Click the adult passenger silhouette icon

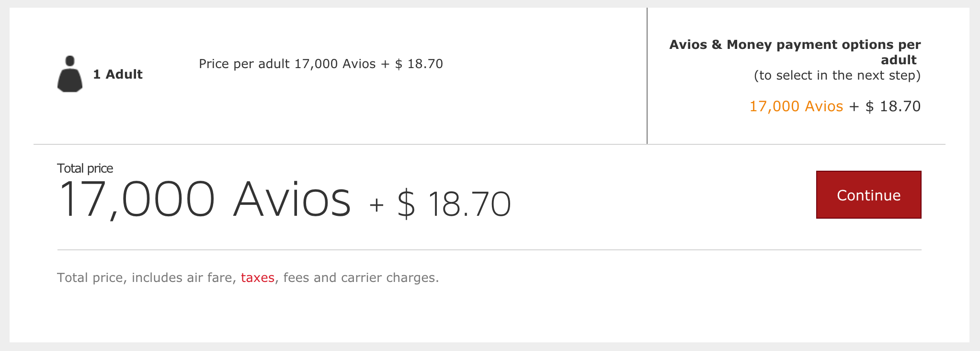click(70, 74)
